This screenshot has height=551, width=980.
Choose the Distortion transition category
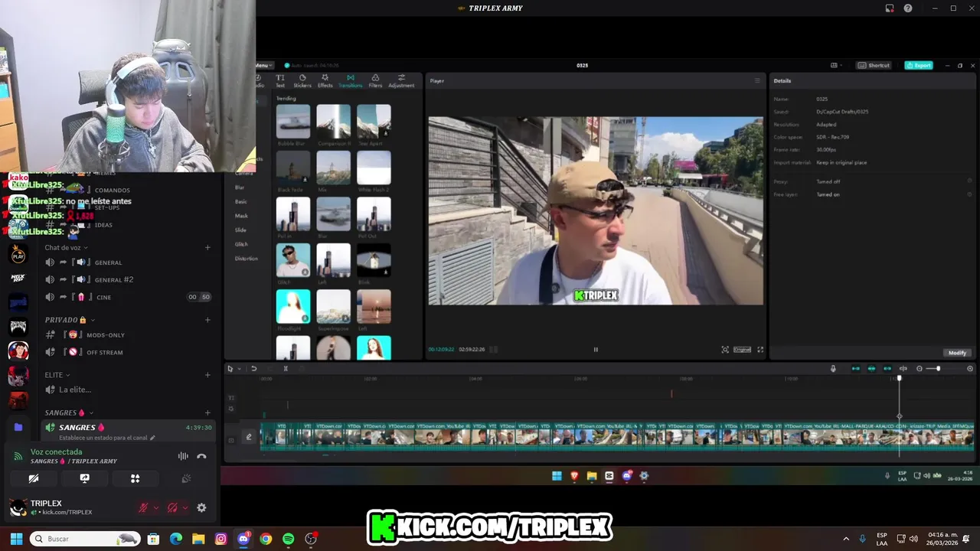[246, 258]
